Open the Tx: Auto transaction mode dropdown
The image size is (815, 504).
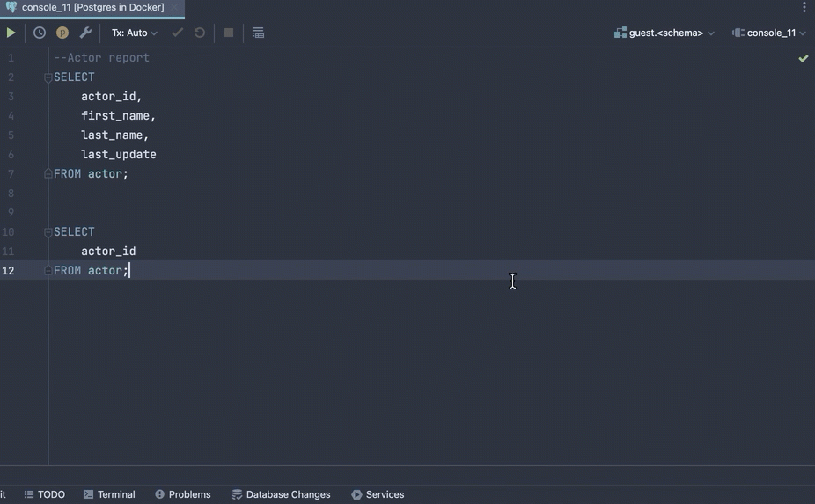(134, 33)
